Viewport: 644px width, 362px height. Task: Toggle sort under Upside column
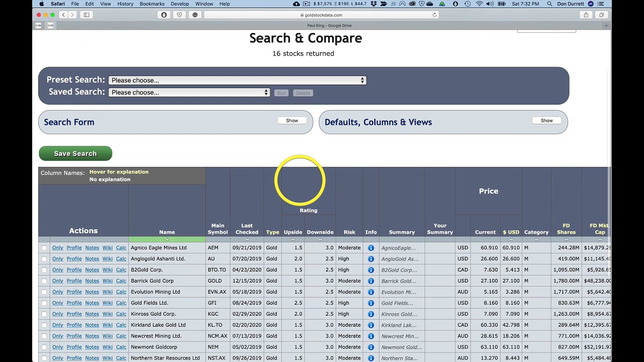293,239
